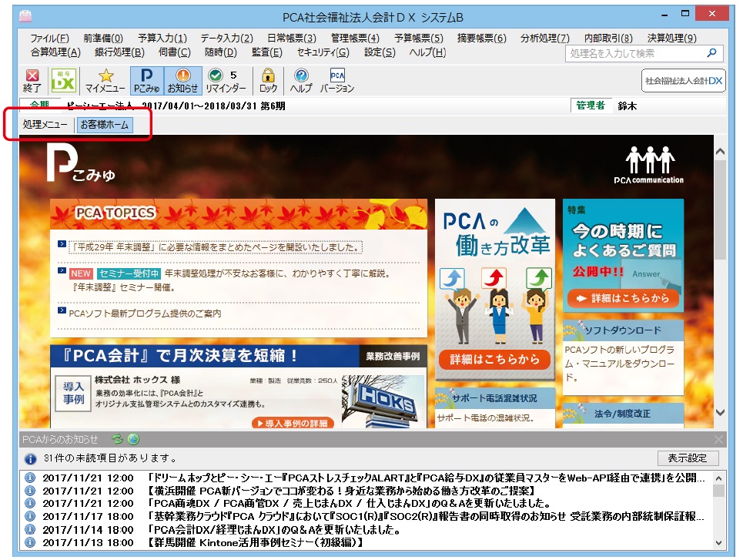Toggle the お知らせ notification button
This screenshot has width=743, height=560.
coord(183,80)
